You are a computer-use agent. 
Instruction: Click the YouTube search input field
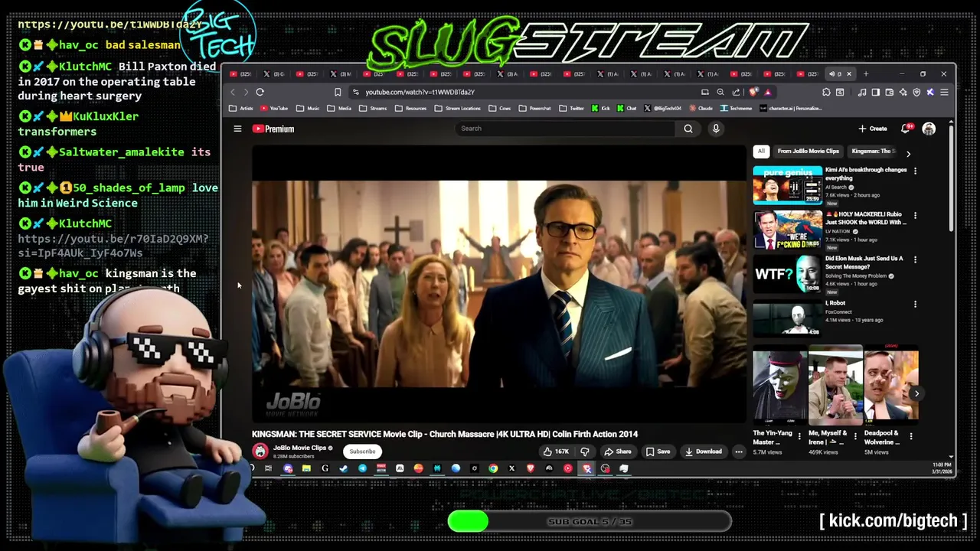coord(565,129)
